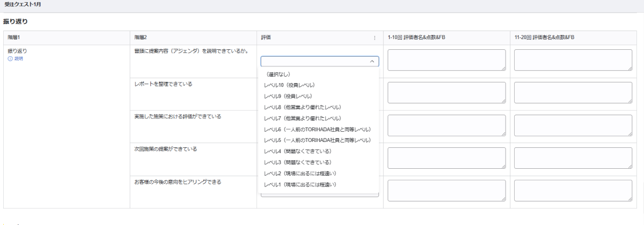Select レベル1（現場に出るには程遠い）

click(x=300, y=184)
